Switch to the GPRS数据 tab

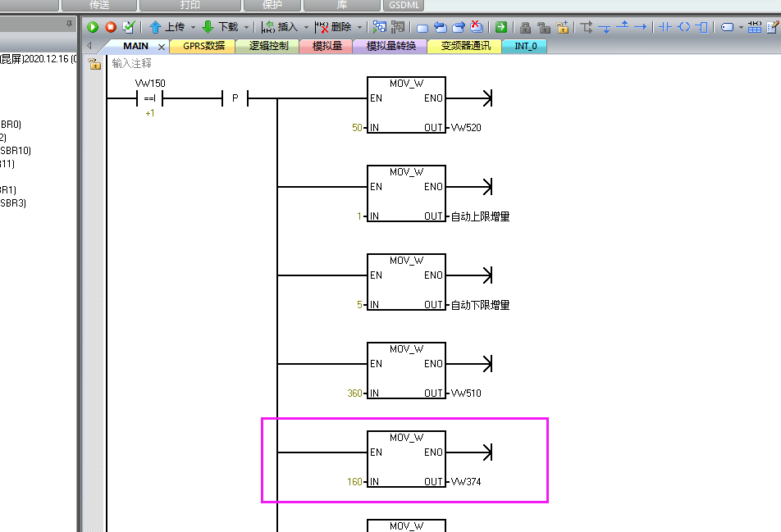click(x=203, y=46)
